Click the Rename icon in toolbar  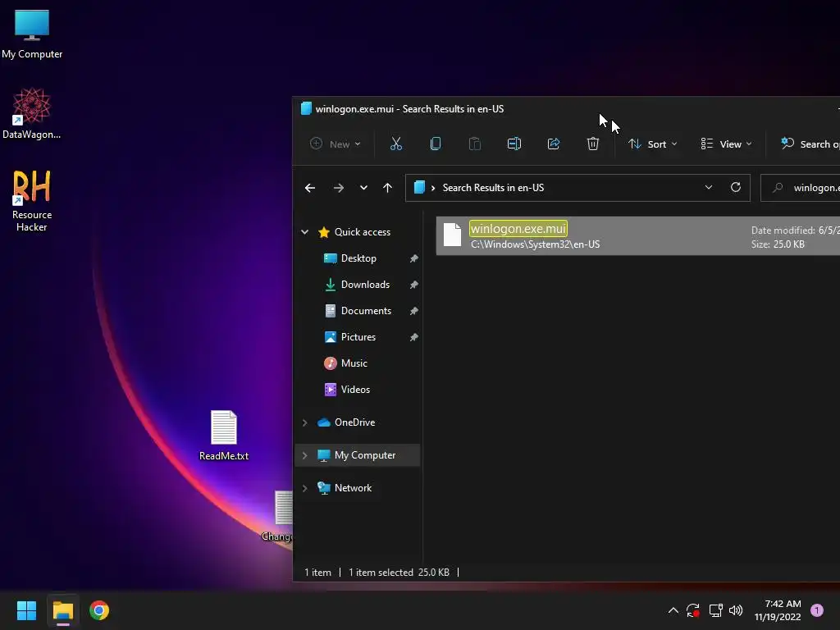click(514, 144)
